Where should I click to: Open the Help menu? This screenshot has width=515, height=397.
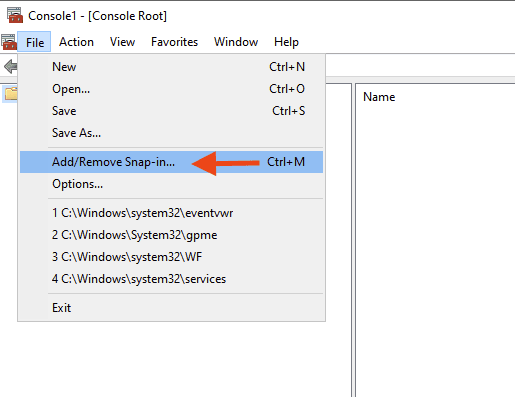click(x=286, y=42)
